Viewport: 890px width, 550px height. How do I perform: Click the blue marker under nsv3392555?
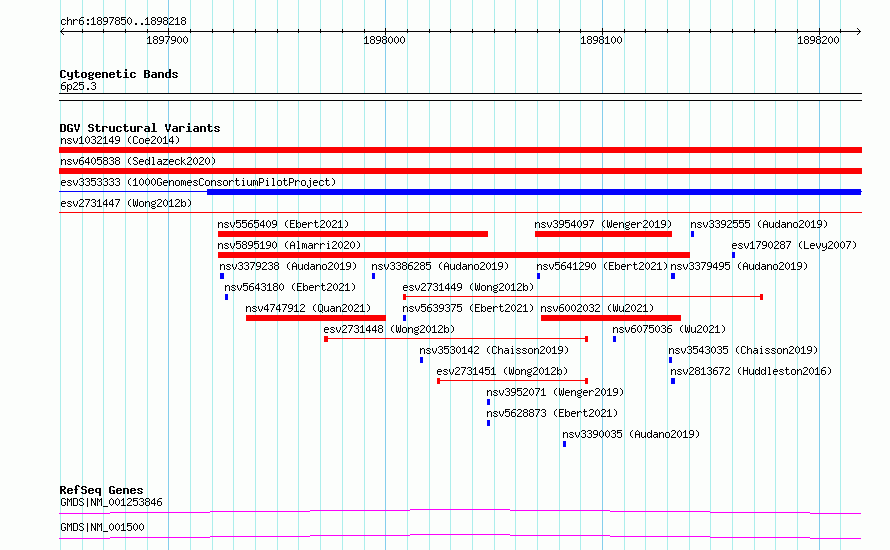pyautogui.click(x=692, y=234)
